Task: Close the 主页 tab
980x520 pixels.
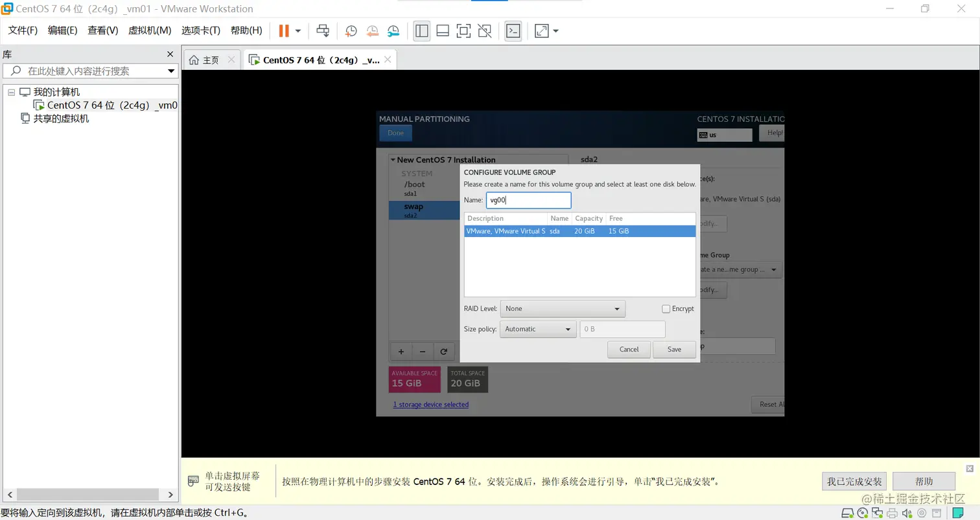Action: [x=231, y=60]
